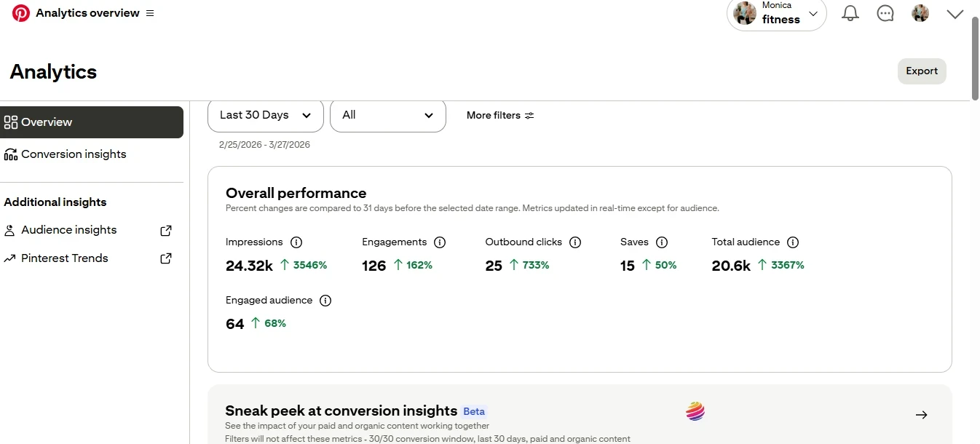Expand the All content filter dropdown
Image resolution: width=980 pixels, height=444 pixels.
point(387,115)
